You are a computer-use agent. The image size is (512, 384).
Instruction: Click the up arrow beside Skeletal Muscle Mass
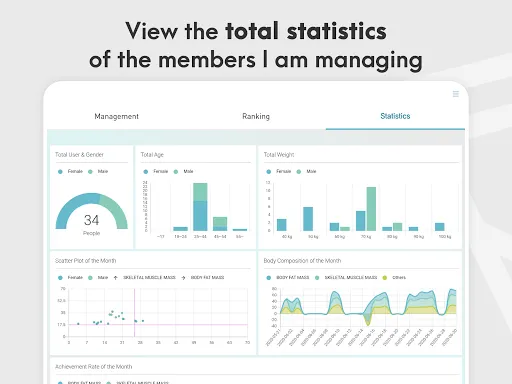(115, 278)
